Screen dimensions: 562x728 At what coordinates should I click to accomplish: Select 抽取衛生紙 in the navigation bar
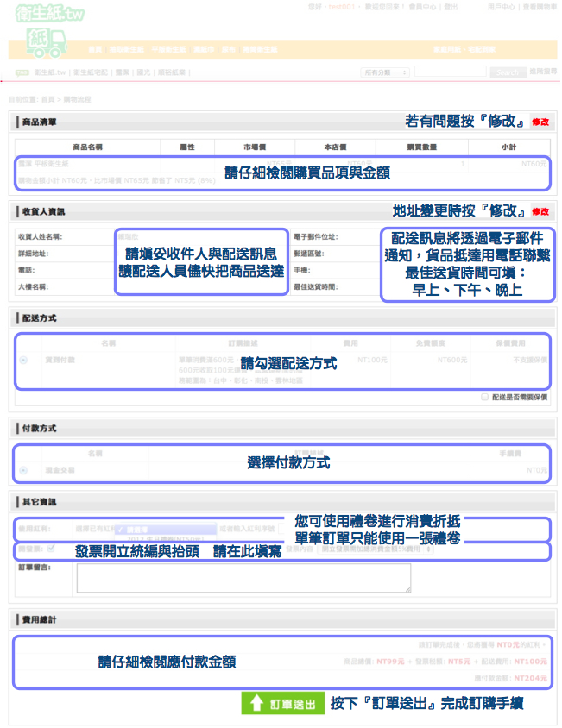pyautogui.click(x=126, y=49)
